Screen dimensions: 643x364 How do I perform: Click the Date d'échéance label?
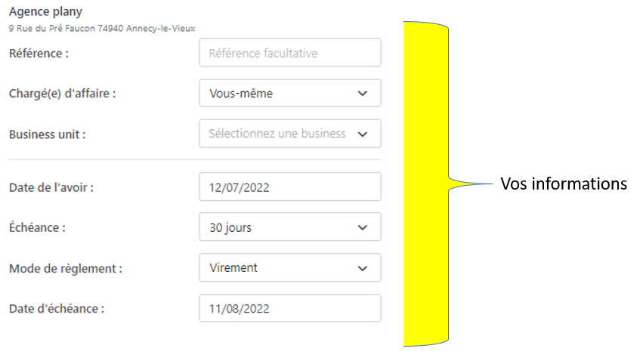click(57, 308)
